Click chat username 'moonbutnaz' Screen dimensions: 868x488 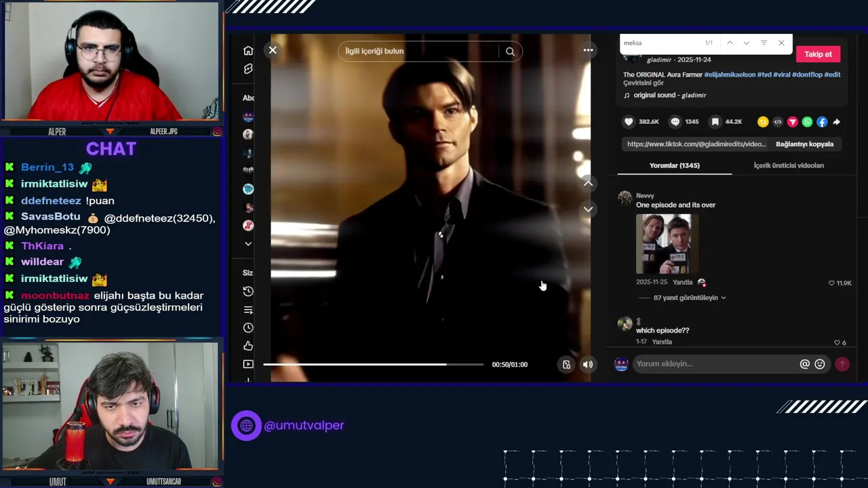coord(55,296)
